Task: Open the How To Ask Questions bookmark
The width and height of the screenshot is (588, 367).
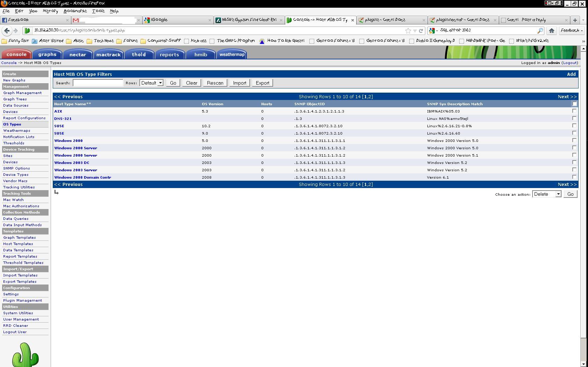Action: [282, 41]
